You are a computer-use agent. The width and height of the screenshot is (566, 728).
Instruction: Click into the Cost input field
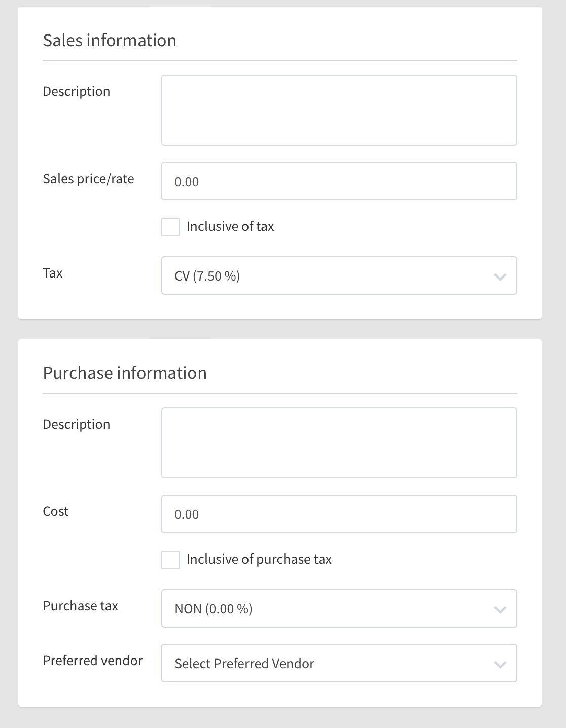[339, 514]
